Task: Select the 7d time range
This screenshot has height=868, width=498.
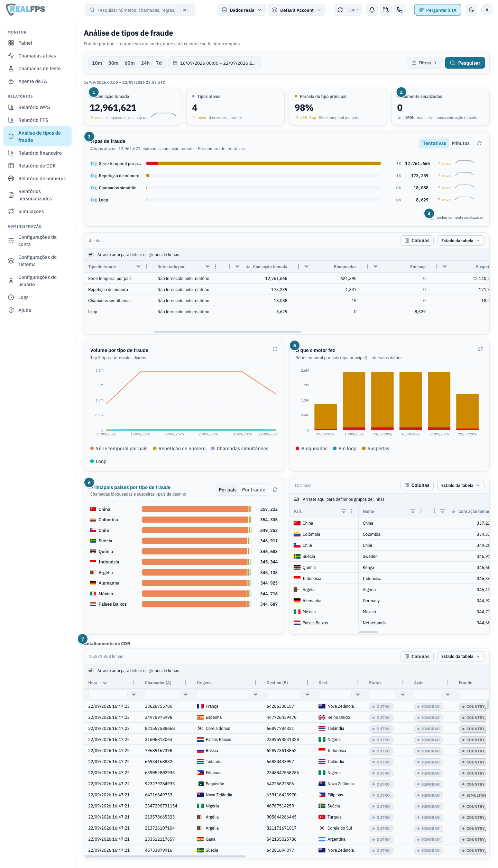Action: point(159,63)
